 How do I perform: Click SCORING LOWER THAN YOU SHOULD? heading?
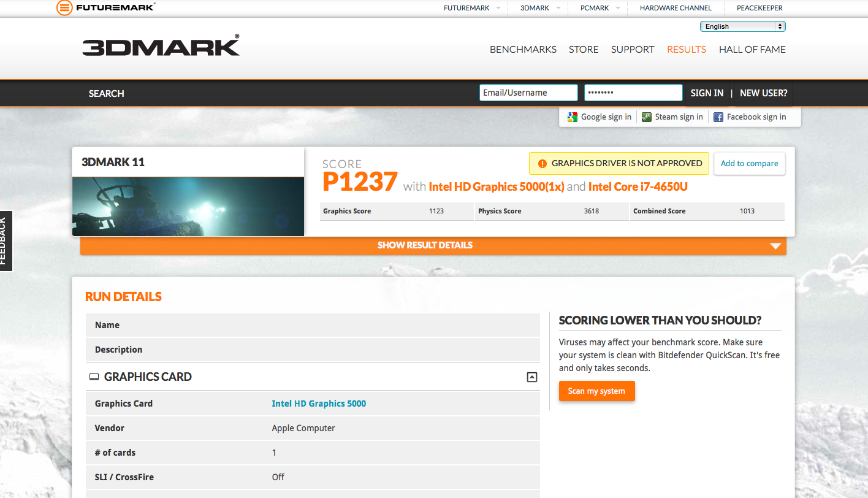coord(660,320)
